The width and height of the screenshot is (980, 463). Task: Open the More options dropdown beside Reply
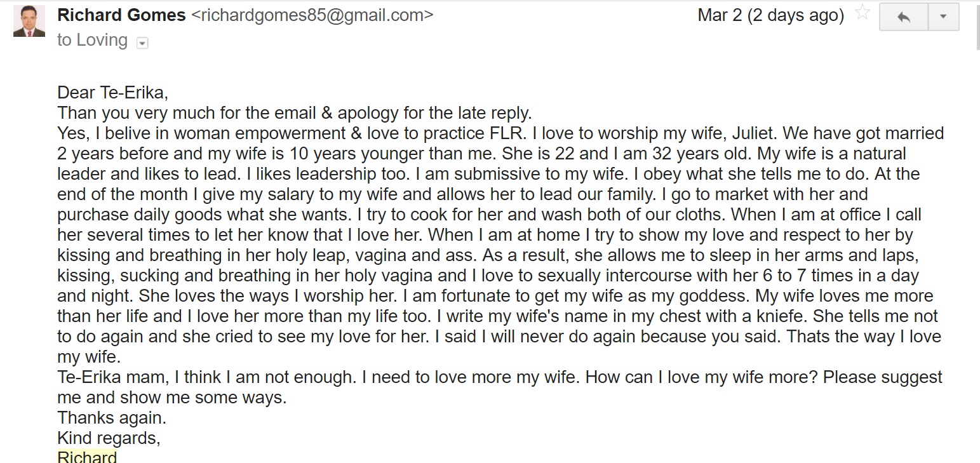click(x=944, y=17)
